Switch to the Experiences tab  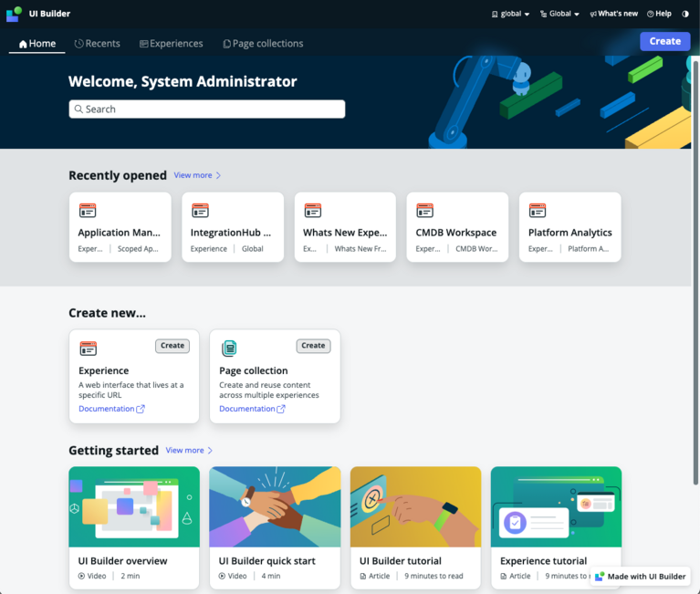(x=172, y=43)
